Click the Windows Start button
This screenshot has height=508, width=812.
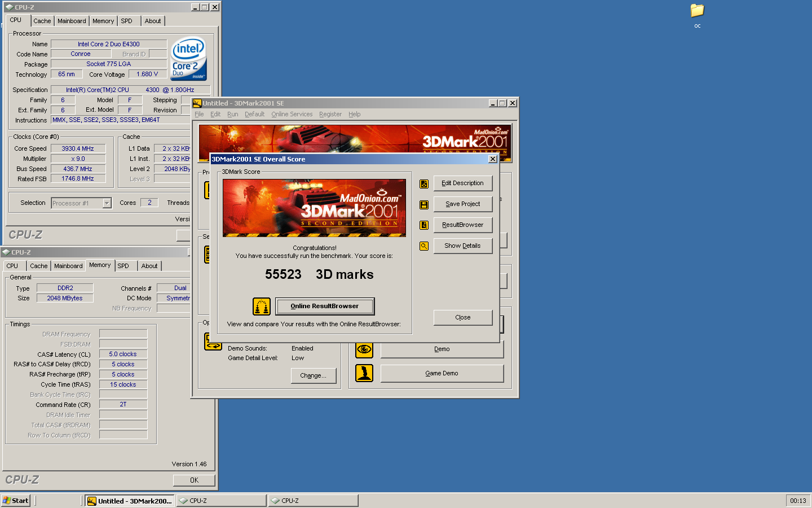tap(15, 501)
